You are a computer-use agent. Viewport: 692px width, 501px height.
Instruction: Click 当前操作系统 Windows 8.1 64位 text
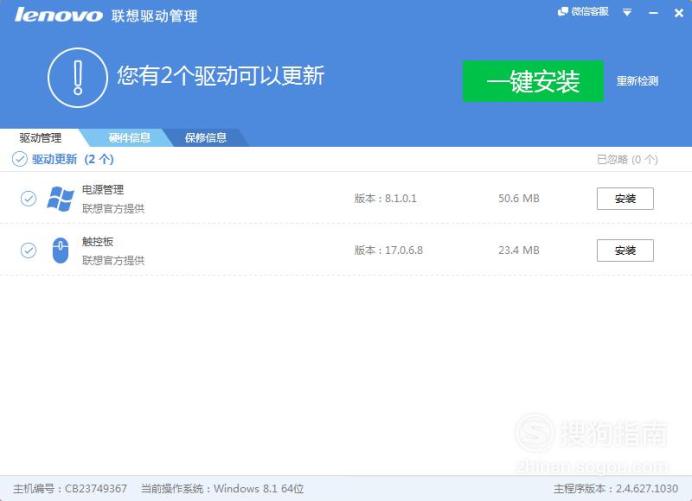tap(222, 489)
